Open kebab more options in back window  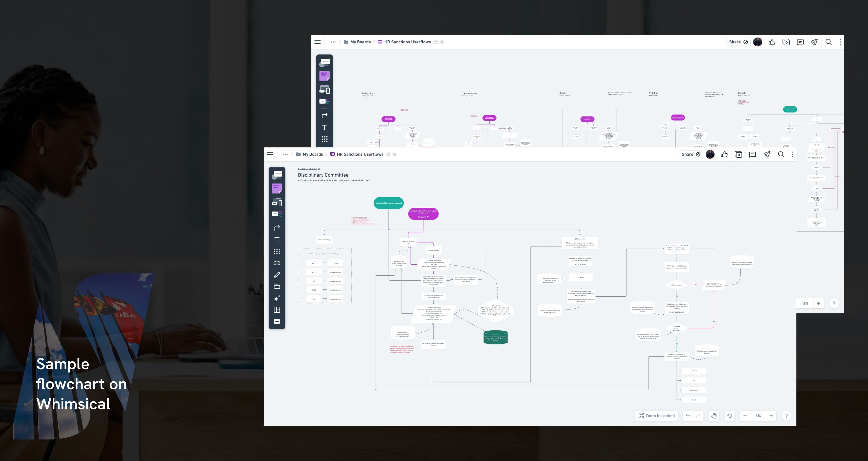coord(840,42)
